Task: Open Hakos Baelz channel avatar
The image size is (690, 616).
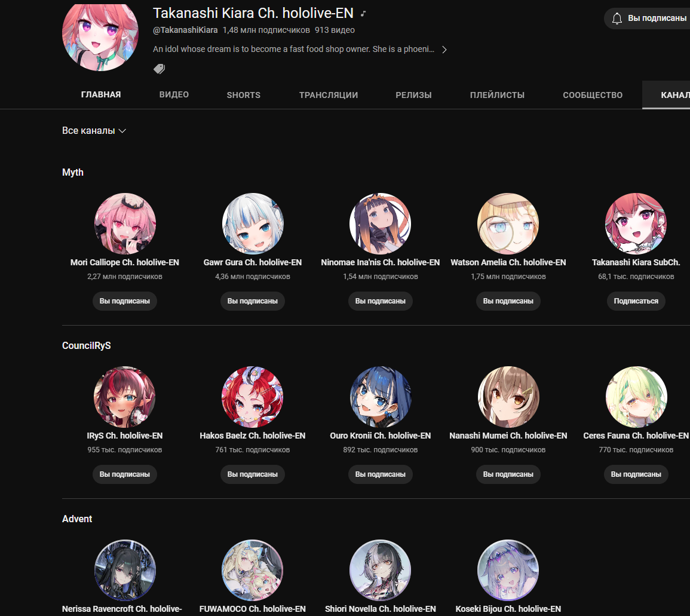Action: coord(253,397)
